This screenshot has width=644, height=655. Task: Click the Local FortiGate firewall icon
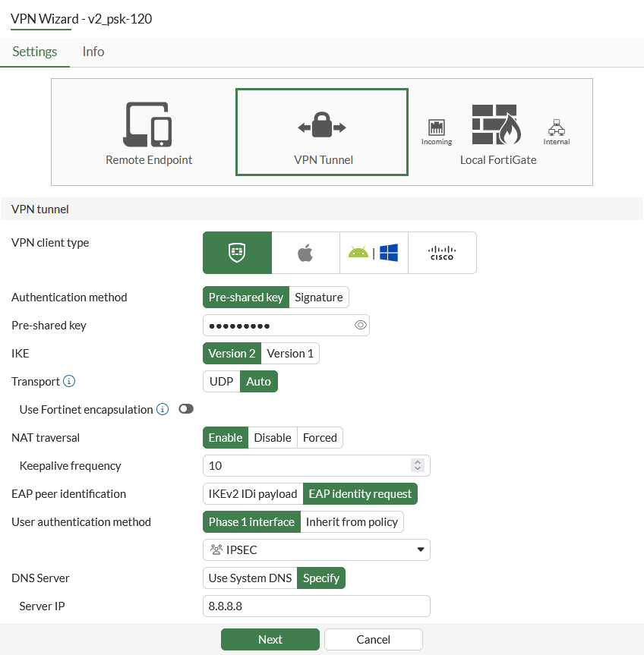pyautogui.click(x=497, y=124)
